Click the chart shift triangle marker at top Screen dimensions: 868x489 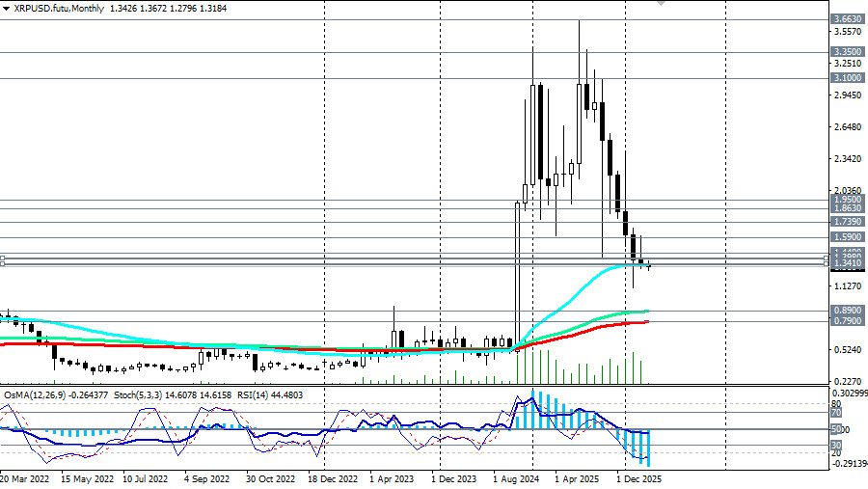[x=661, y=3]
